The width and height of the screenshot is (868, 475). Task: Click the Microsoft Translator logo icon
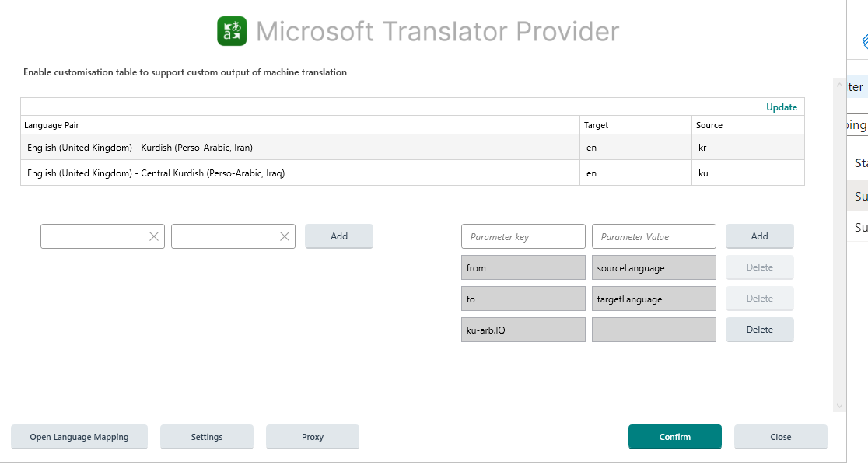[x=229, y=31]
